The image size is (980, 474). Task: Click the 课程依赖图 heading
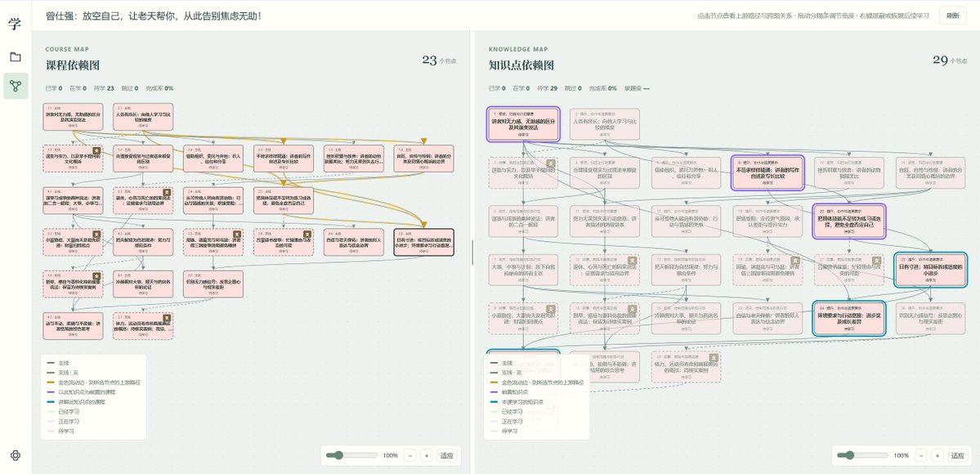pyautogui.click(x=73, y=65)
